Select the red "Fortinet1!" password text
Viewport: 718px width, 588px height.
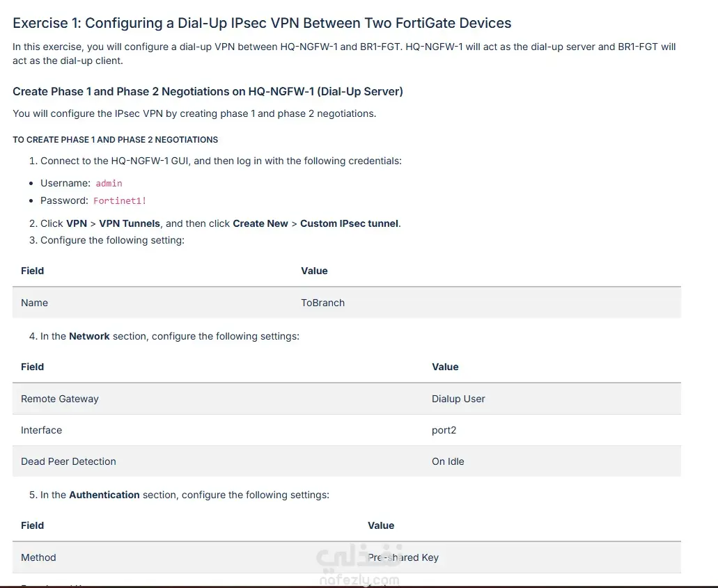point(120,201)
